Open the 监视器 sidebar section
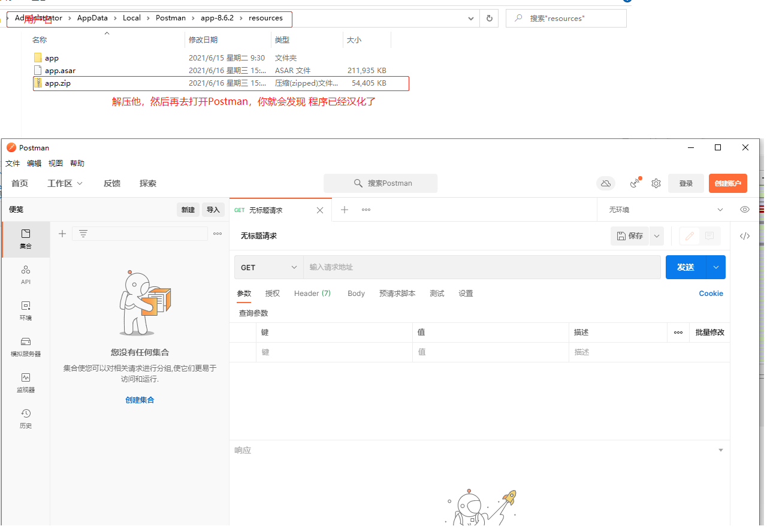 tap(26, 383)
